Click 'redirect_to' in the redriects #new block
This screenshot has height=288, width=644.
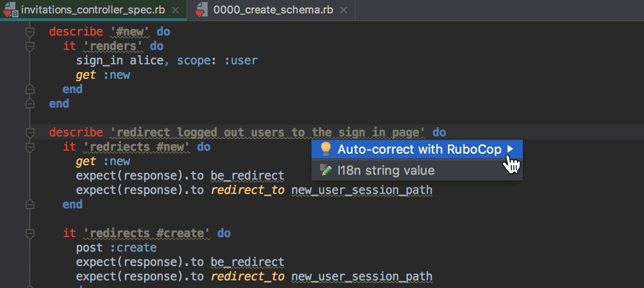[x=248, y=190]
